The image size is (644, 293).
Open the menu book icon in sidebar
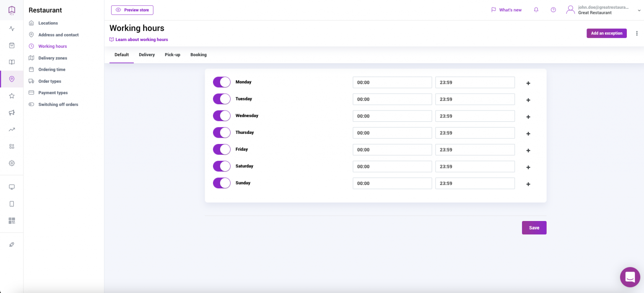tap(11, 62)
